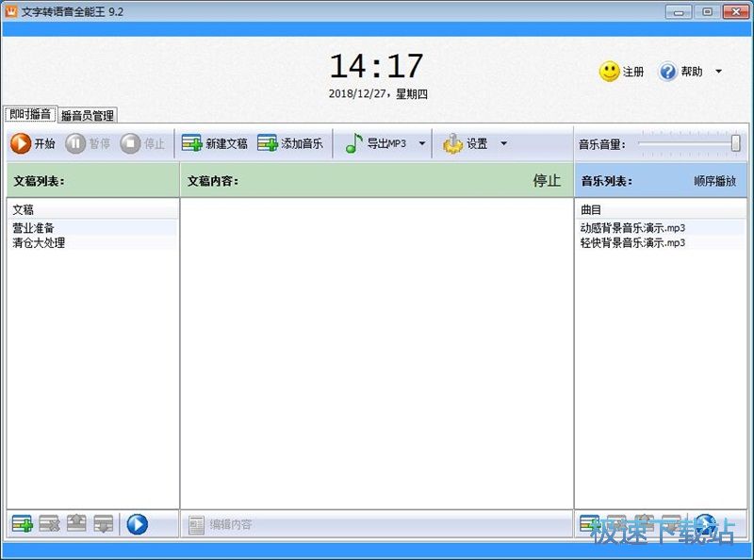This screenshot has width=754, height=560.
Task: Switch to the 播音员管理 tab
Action: 86,114
